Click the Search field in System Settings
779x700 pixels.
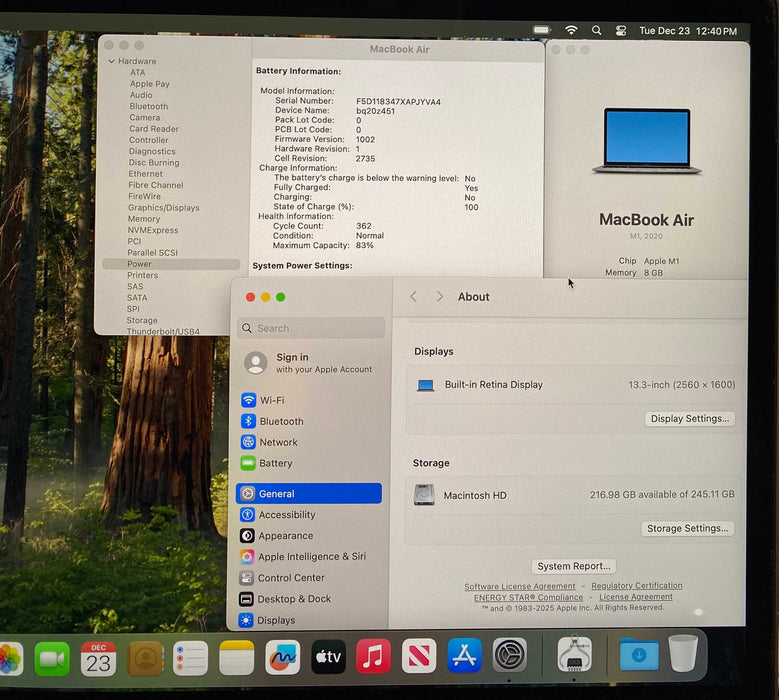coord(311,328)
